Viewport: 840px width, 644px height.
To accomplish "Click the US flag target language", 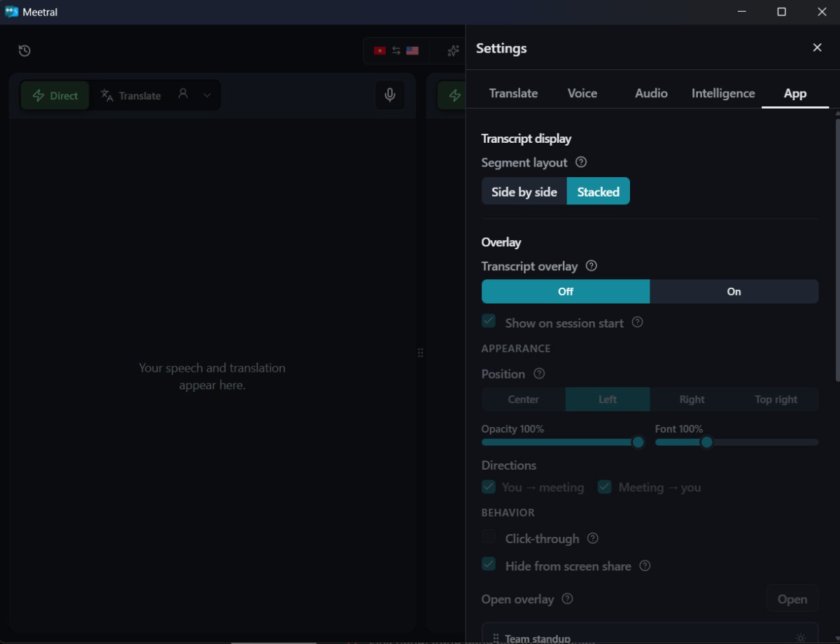I will 412,50.
